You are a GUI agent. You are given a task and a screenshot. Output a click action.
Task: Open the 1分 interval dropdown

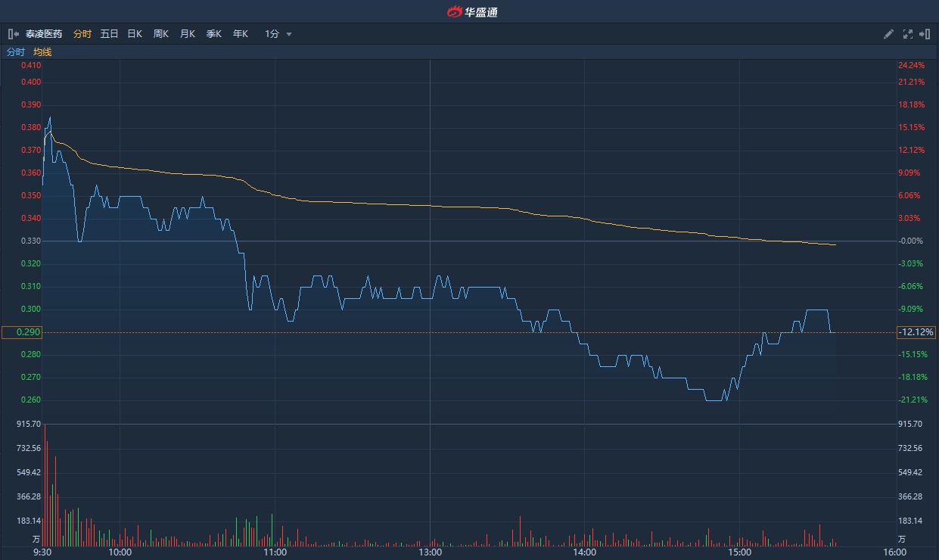(272, 34)
